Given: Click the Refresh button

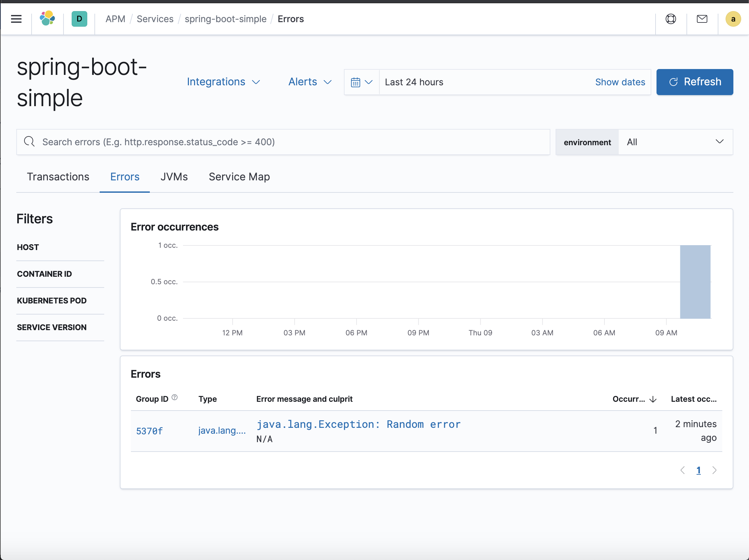Looking at the screenshot, I should click(695, 82).
